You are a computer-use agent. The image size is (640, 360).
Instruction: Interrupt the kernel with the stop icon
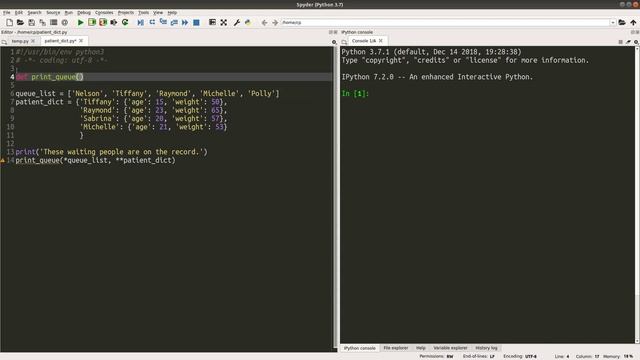pyautogui.click(x=620, y=42)
